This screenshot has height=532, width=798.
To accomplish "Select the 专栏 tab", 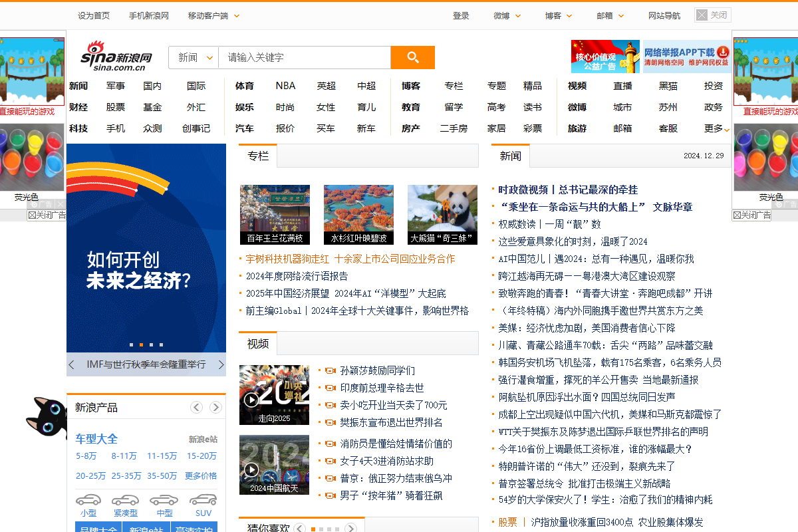I will coord(257,156).
